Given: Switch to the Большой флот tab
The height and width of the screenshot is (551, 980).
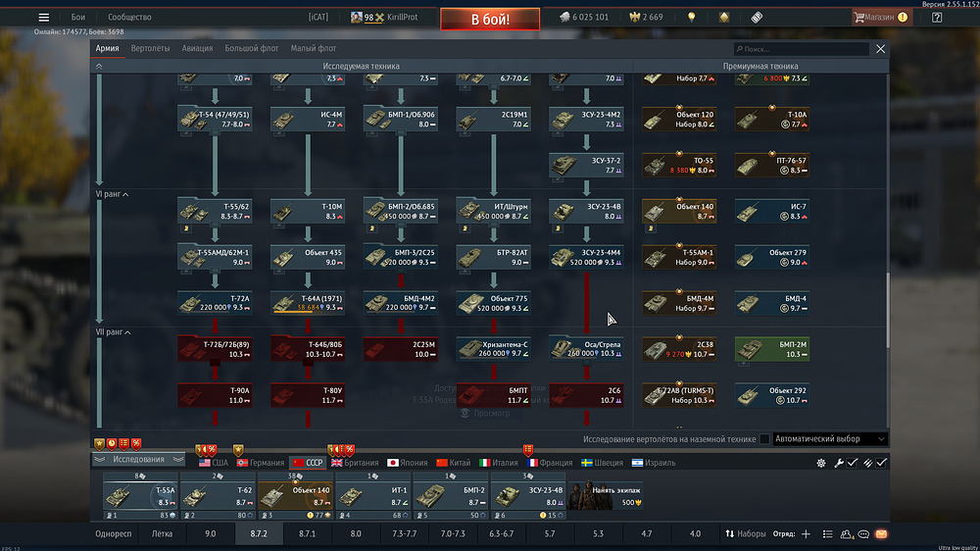Looking at the screenshot, I should [x=251, y=48].
